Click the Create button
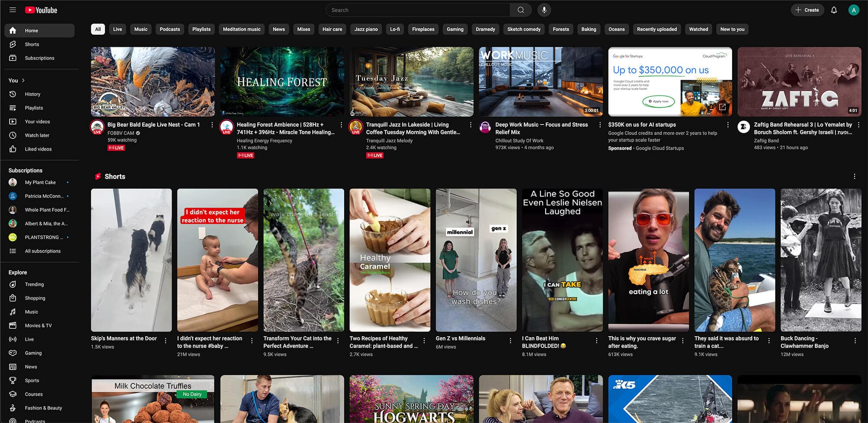The image size is (868, 423). 807,10
